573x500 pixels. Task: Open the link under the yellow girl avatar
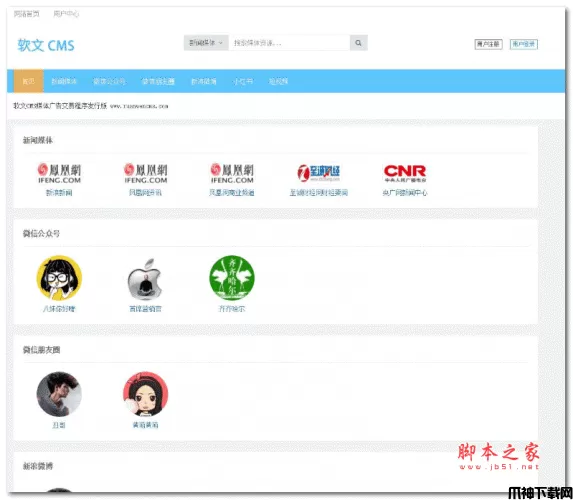coord(59,309)
